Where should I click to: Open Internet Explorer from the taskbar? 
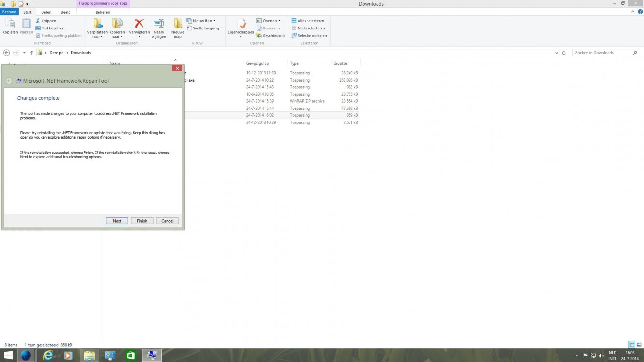point(48,356)
